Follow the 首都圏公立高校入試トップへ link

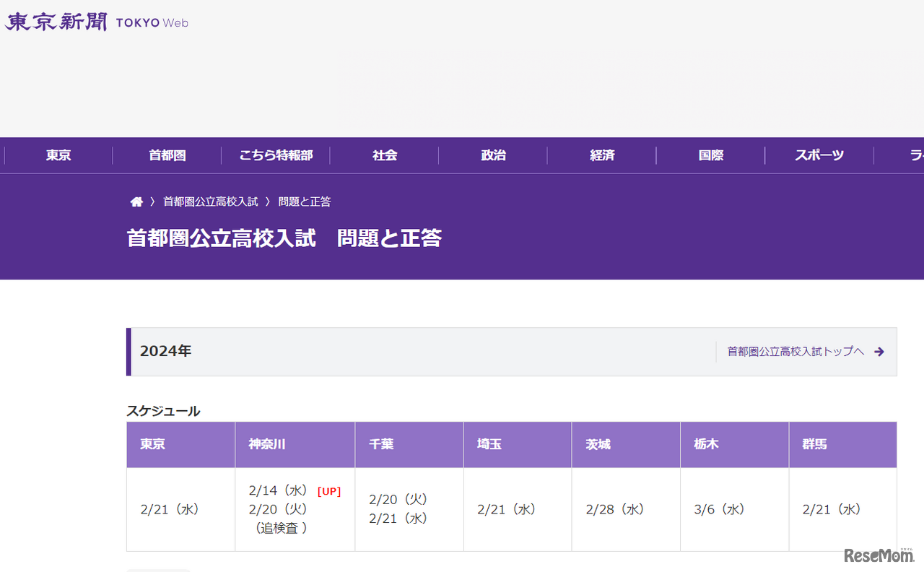pos(796,352)
